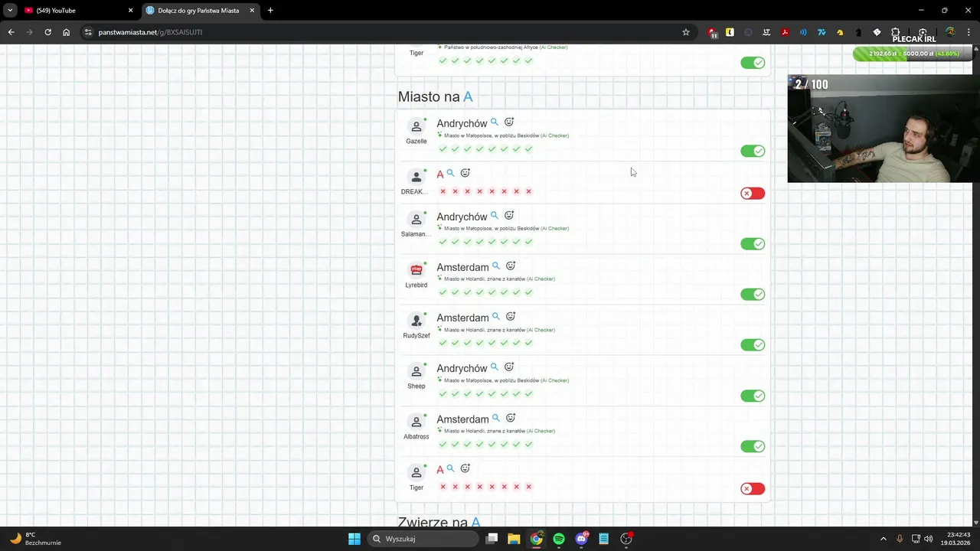Viewport: 980px width, 551px height.
Task: Click the Wyszukaj taskbar search box
Action: (x=423, y=539)
